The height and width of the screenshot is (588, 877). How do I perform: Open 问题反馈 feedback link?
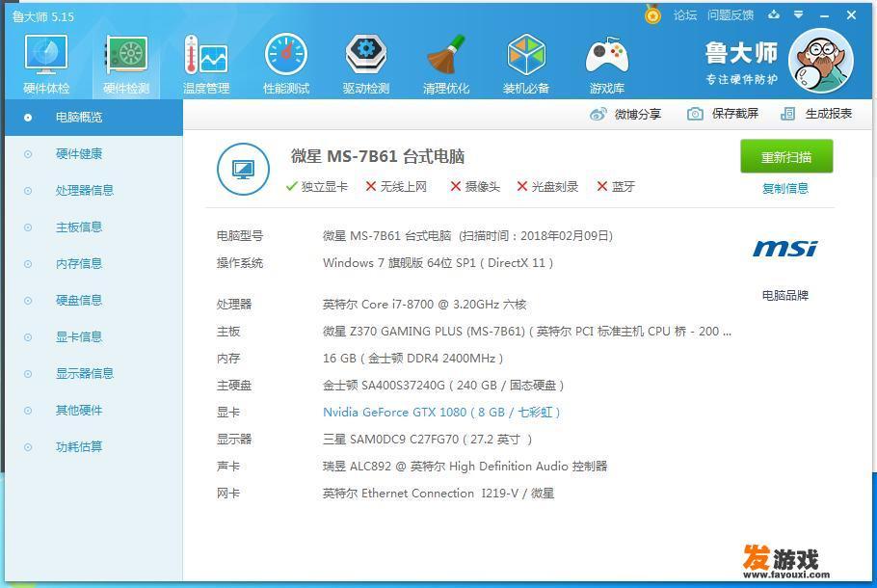pos(730,15)
